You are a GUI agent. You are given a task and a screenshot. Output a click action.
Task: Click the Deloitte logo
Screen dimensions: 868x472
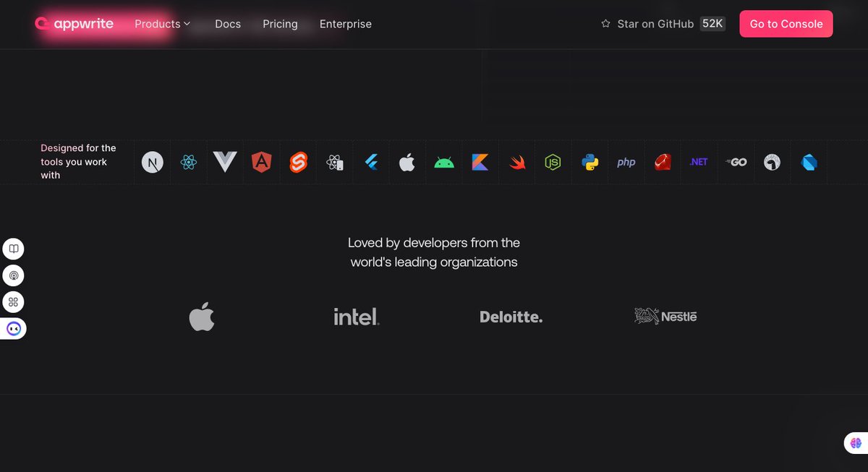[x=511, y=317]
